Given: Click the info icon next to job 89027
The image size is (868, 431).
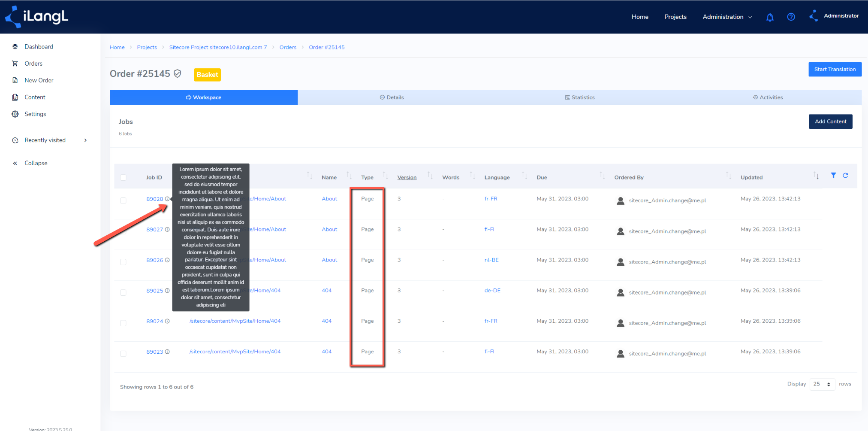Looking at the screenshot, I should [x=167, y=230].
